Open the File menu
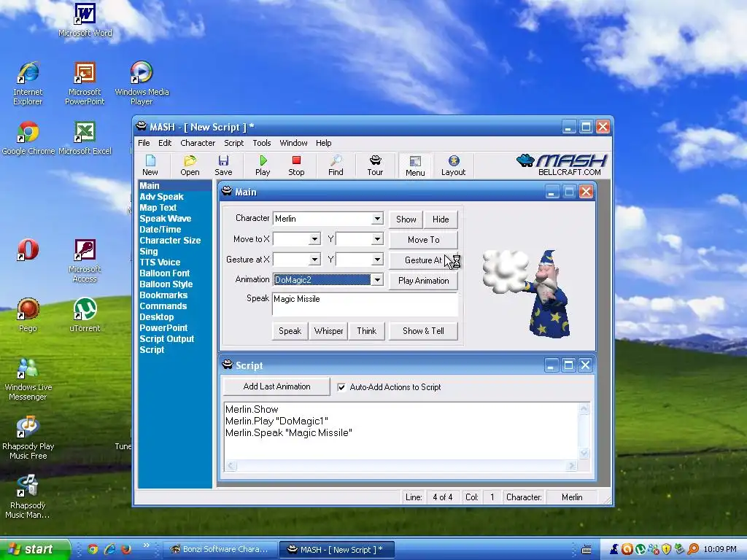The height and width of the screenshot is (560, 747). pyautogui.click(x=144, y=143)
